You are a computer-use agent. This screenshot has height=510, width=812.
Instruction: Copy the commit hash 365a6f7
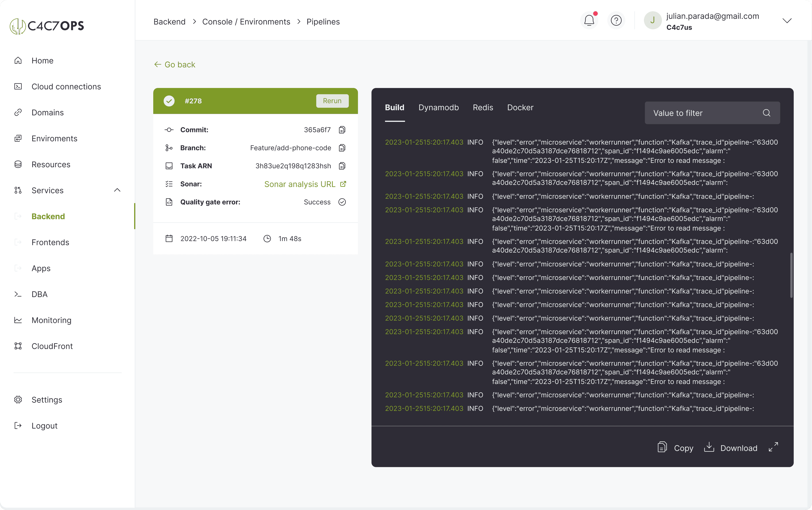[x=342, y=129]
